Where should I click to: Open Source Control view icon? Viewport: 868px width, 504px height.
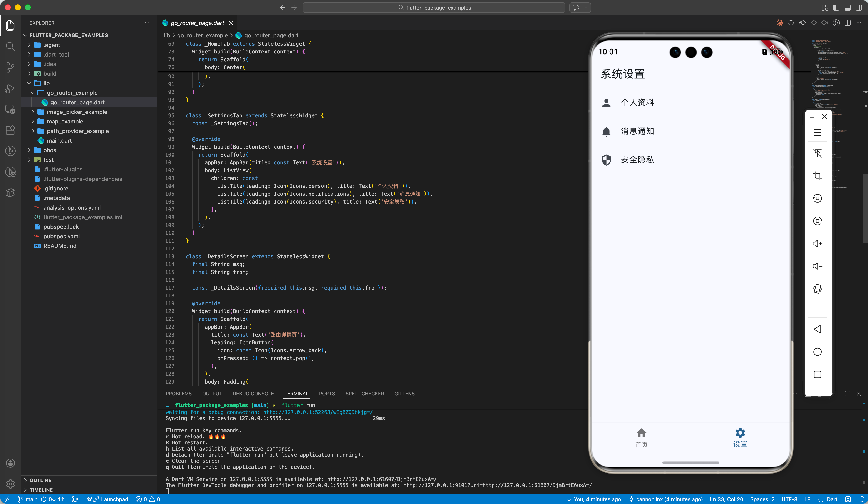(10, 67)
